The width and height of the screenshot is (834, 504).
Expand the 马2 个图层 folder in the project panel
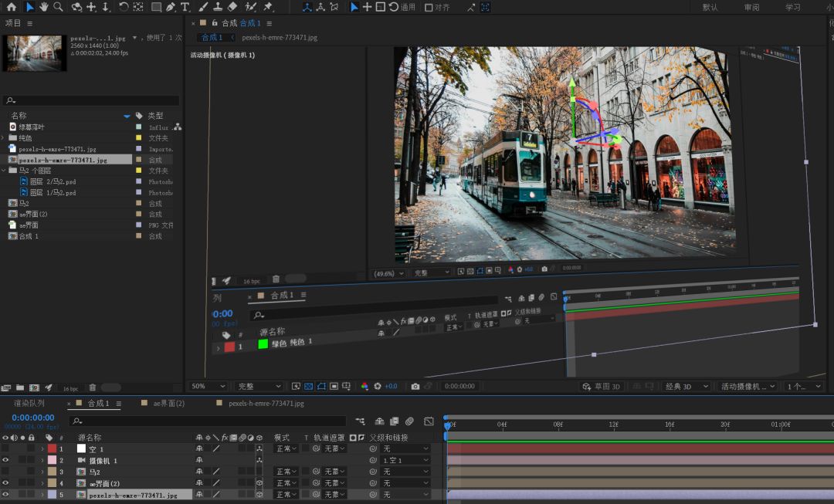pos(4,171)
